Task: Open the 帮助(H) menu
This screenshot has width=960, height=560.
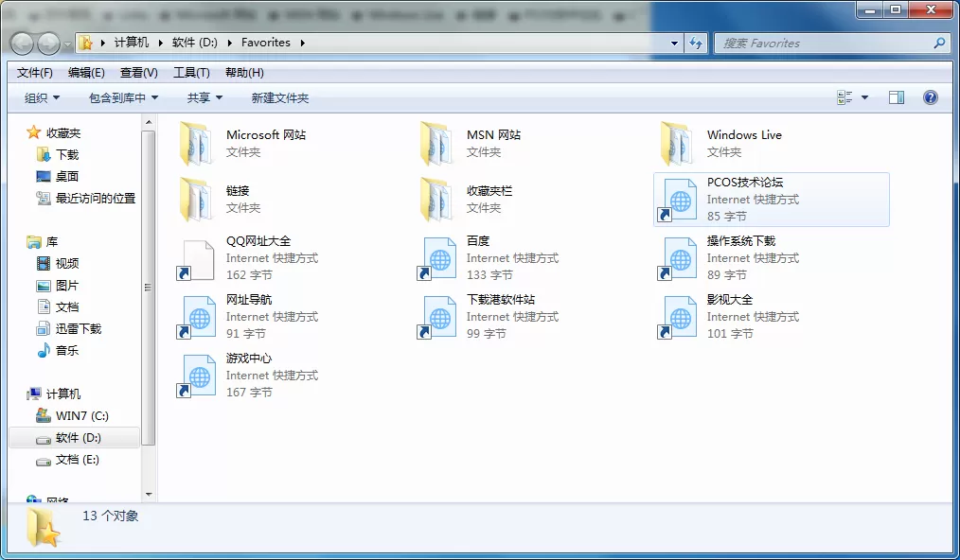Action: [244, 73]
